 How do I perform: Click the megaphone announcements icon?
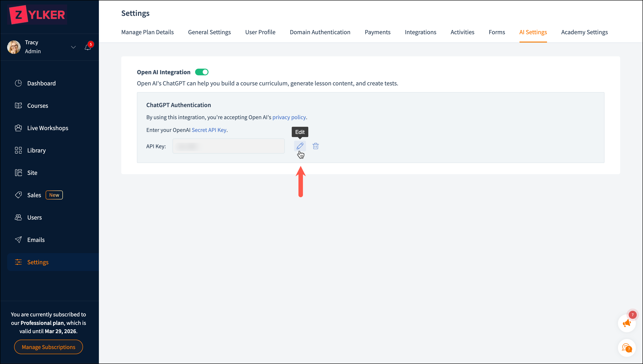(x=626, y=323)
